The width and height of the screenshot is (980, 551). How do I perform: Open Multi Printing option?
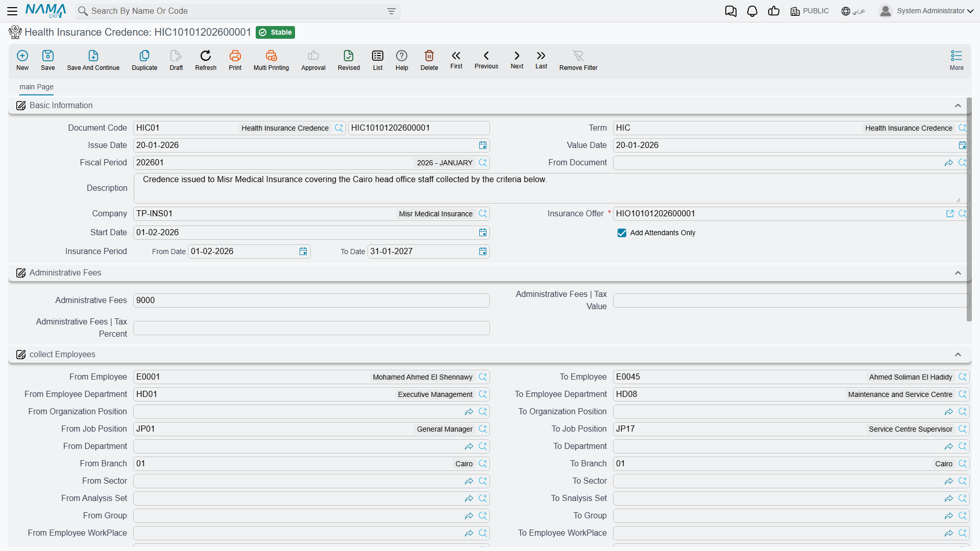[271, 60]
